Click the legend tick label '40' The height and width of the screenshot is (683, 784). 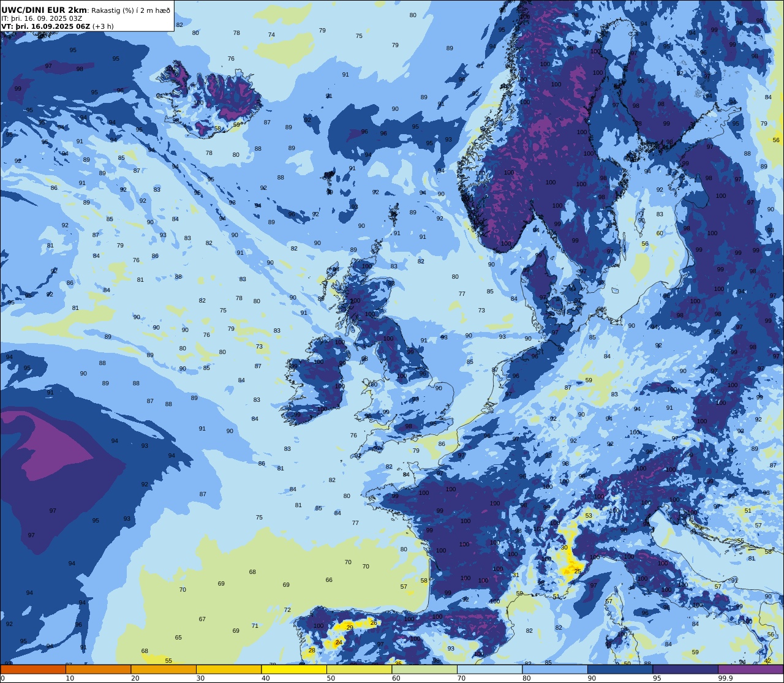pos(265,678)
